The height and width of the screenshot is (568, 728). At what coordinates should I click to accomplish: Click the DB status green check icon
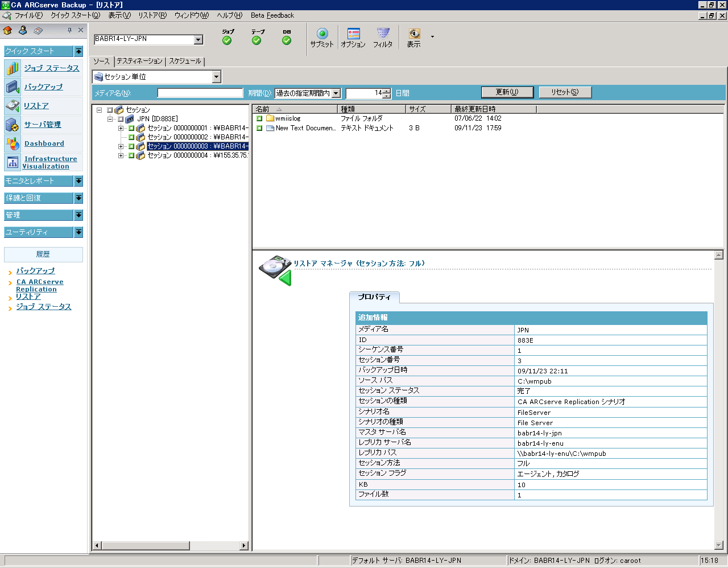tap(287, 40)
